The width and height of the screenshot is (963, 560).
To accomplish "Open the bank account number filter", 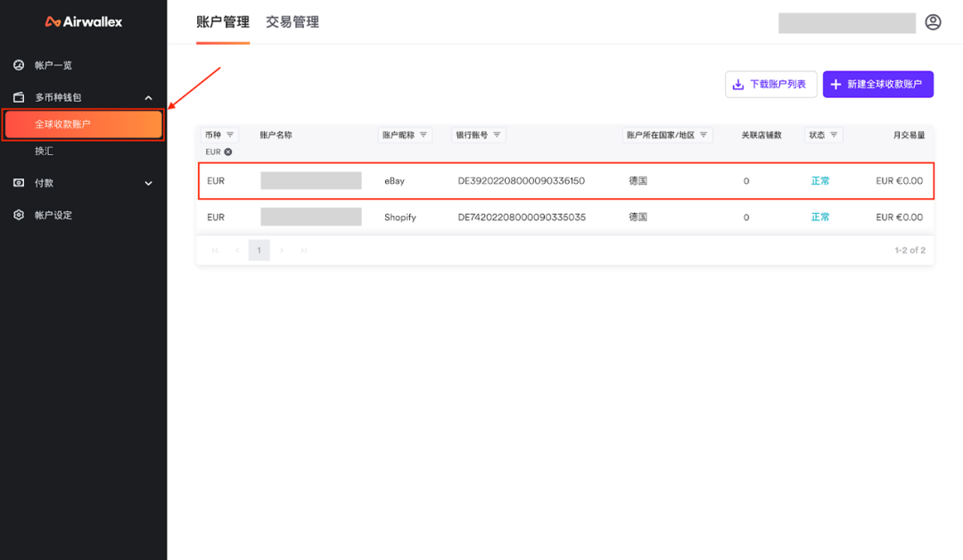I will point(497,135).
